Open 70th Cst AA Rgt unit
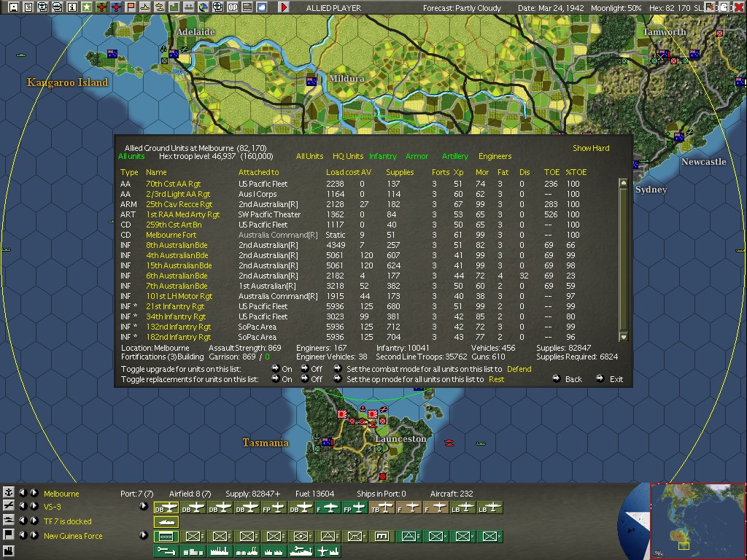 (x=174, y=184)
